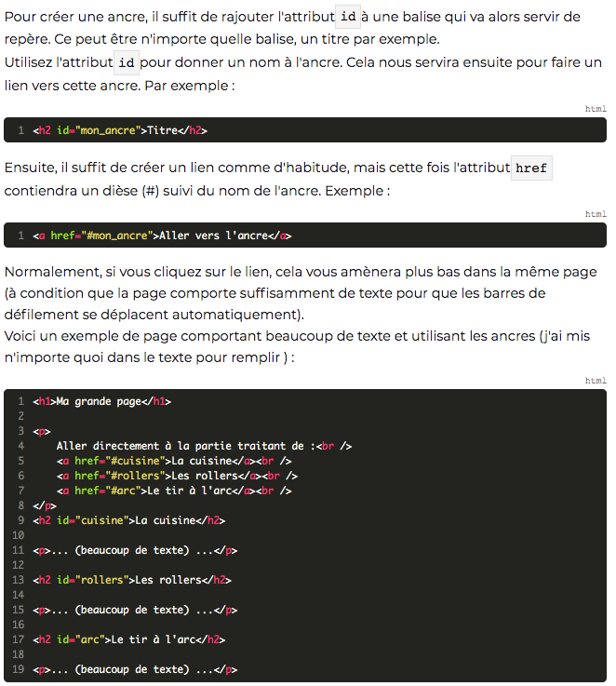The width and height of the screenshot is (616, 686).
Task: Click line number 10 in the code block
Action: click(x=18, y=535)
